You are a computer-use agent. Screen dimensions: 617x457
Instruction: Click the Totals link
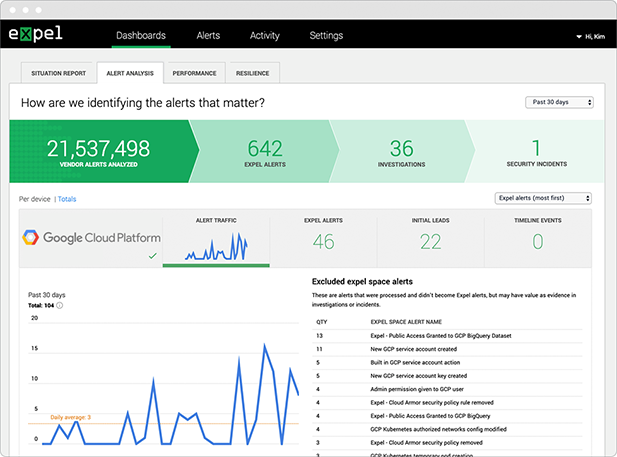(67, 199)
